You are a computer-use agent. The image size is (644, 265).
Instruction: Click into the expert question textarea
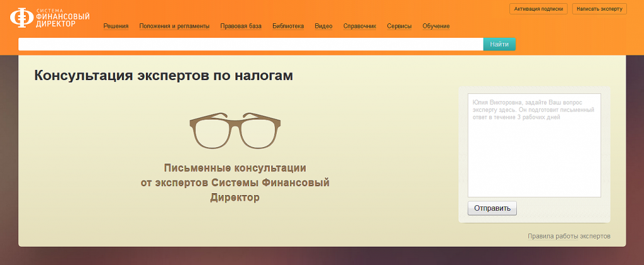(534, 145)
